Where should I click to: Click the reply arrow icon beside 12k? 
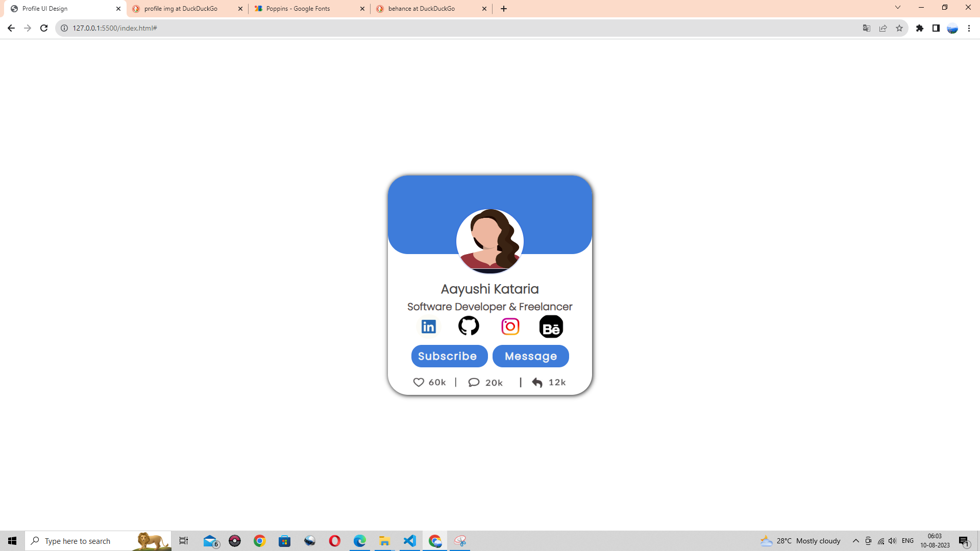coord(537,382)
